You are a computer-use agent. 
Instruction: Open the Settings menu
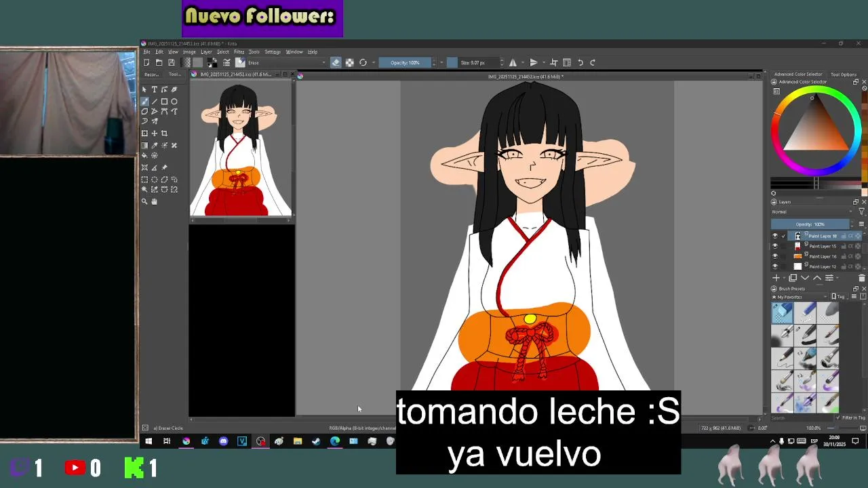(273, 52)
